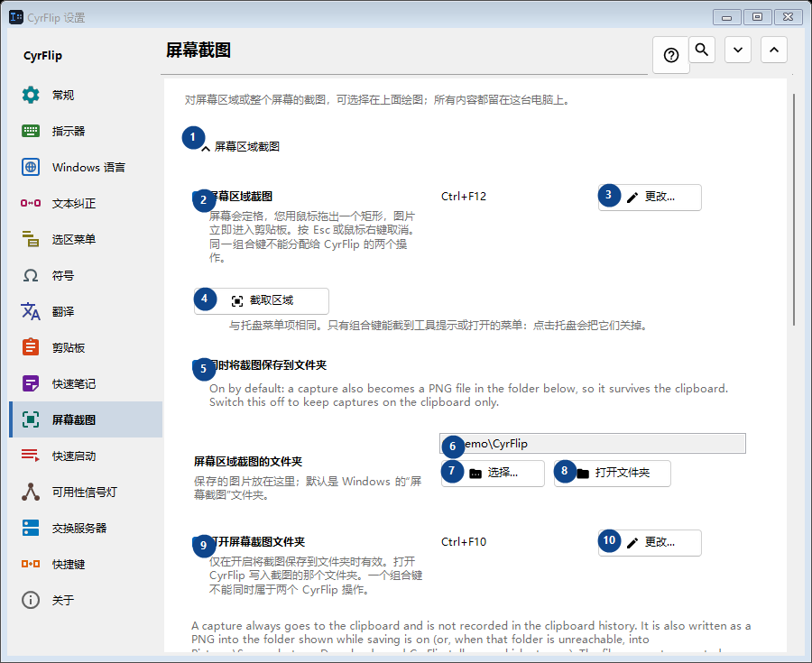Click the red 快速启动 icon
This screenshot has height=663, width=812.
(x=31, y=456)
